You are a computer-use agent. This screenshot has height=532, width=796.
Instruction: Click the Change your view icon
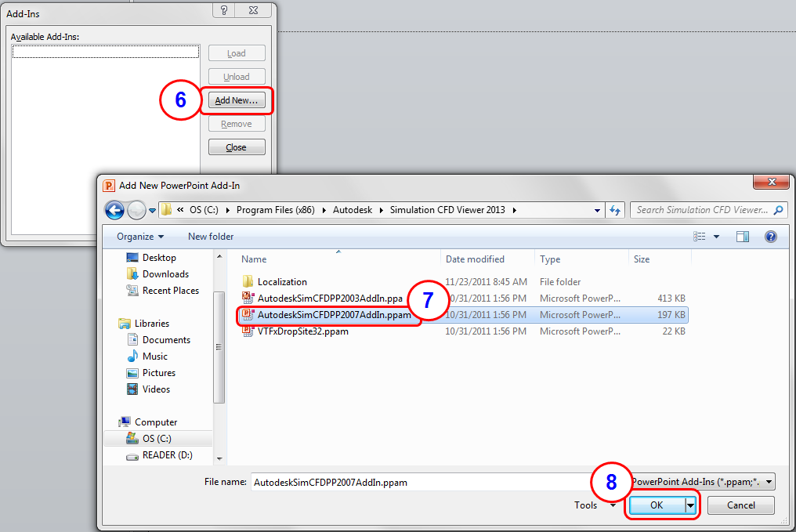699,237
